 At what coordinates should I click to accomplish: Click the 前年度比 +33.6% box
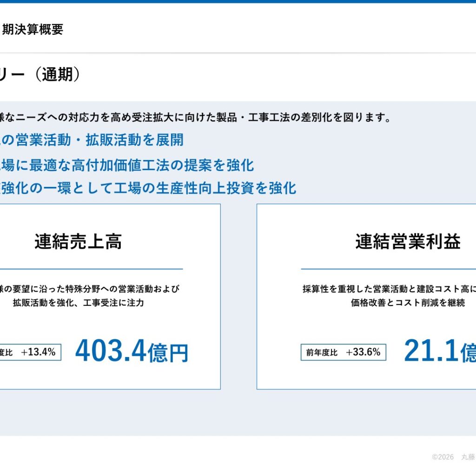[344, 352]
